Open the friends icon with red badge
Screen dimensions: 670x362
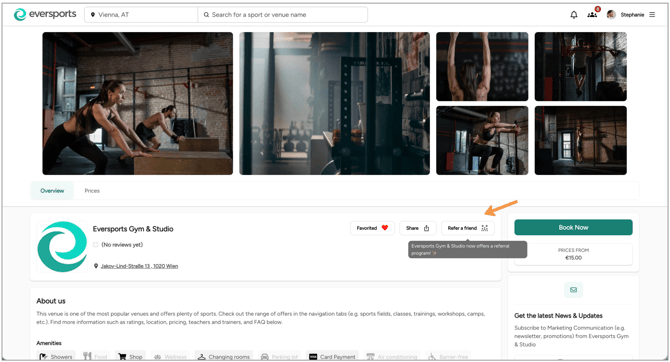[x=593, y=14]
